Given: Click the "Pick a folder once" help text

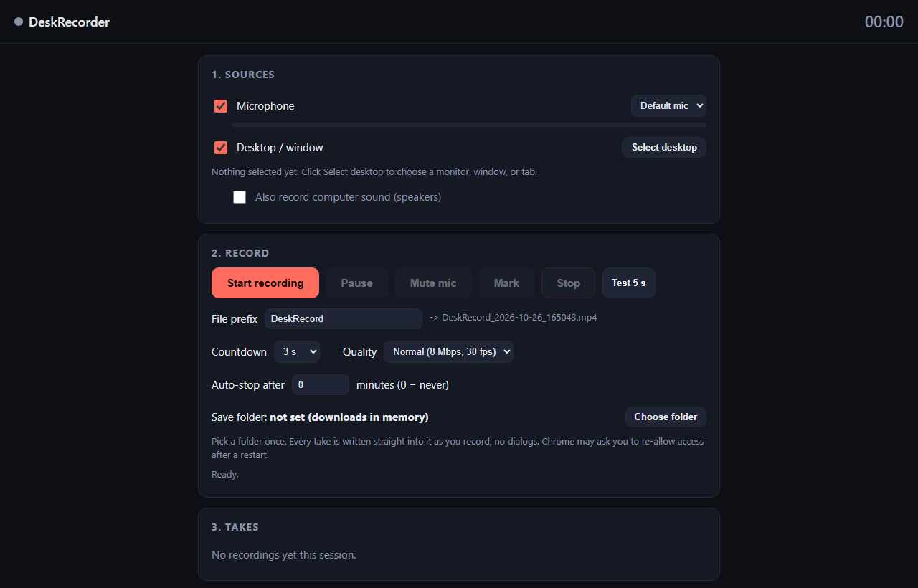Looking at the screenshot, I should click(458, 448).
